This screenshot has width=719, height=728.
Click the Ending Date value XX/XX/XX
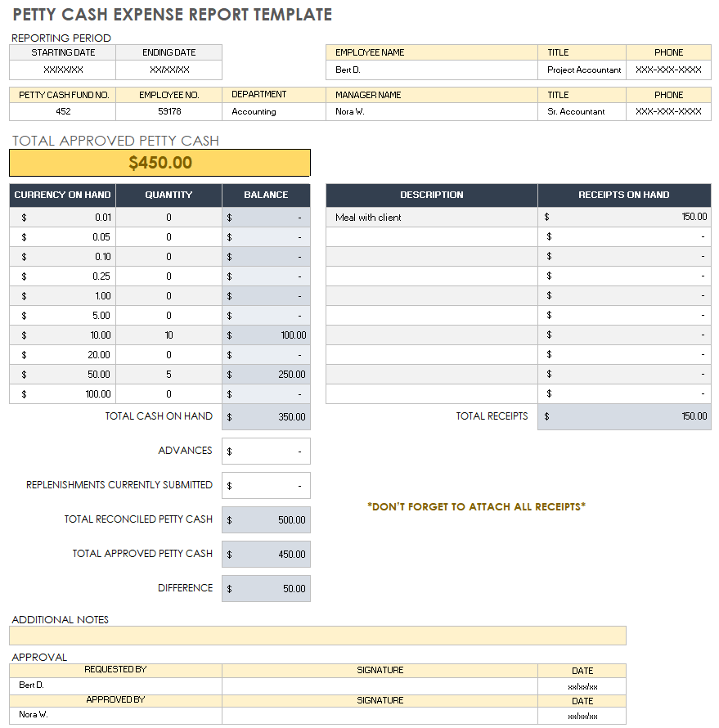[x=169, y=70]
